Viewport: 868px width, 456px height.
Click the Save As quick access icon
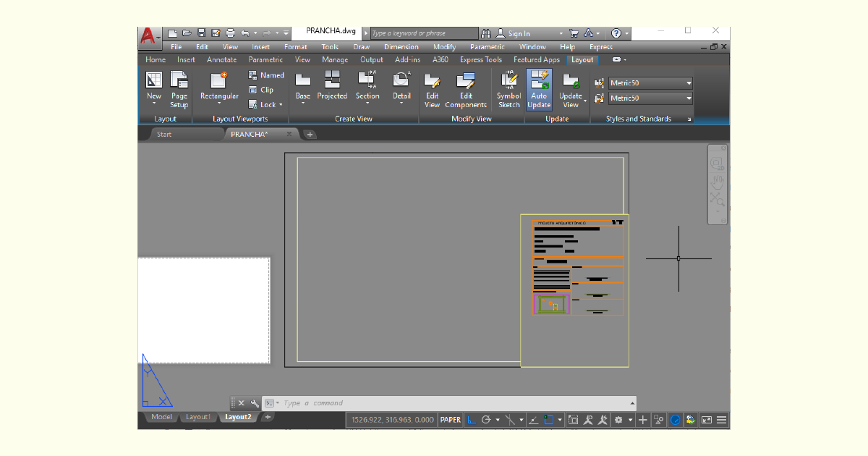click(216, 33)
